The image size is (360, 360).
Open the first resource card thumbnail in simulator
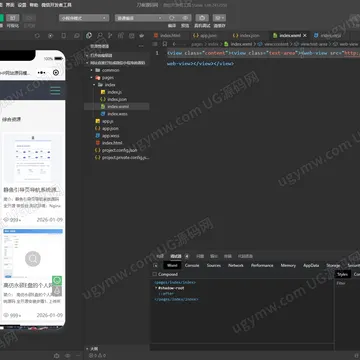click(x=33, y=158)
